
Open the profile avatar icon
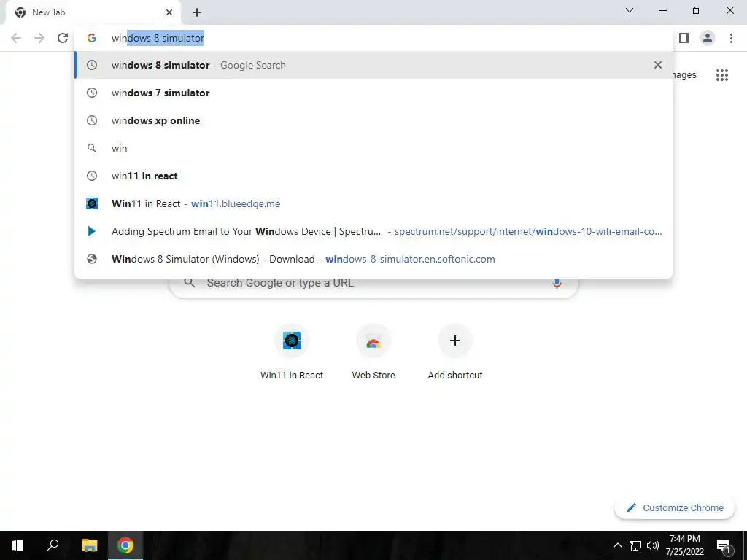(x=708, y=38)
